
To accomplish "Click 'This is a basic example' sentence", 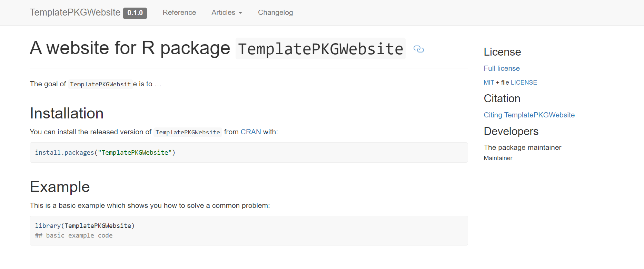I will pyautogui.click(x=150, y=205).
